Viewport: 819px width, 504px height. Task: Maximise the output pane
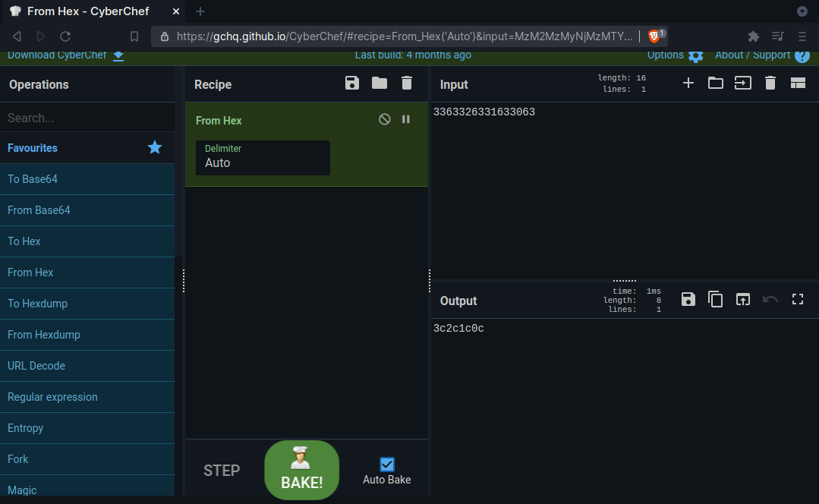click(798, 299)
